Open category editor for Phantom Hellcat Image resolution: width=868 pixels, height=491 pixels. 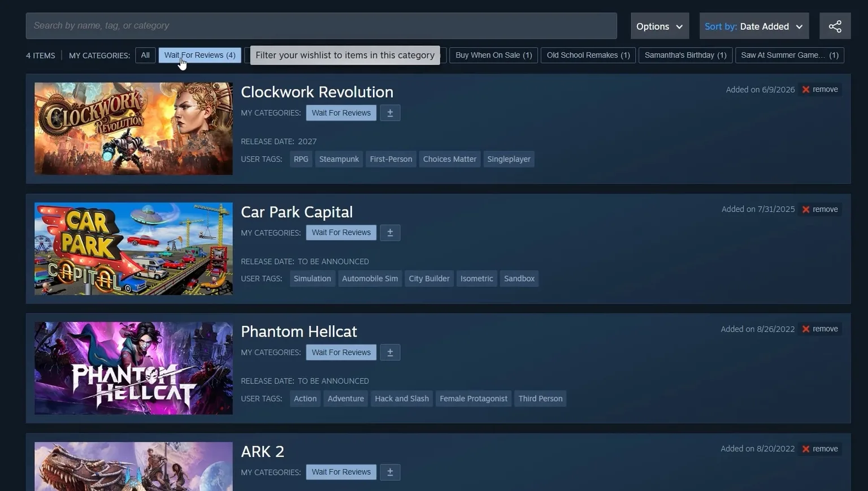point(390,352)
